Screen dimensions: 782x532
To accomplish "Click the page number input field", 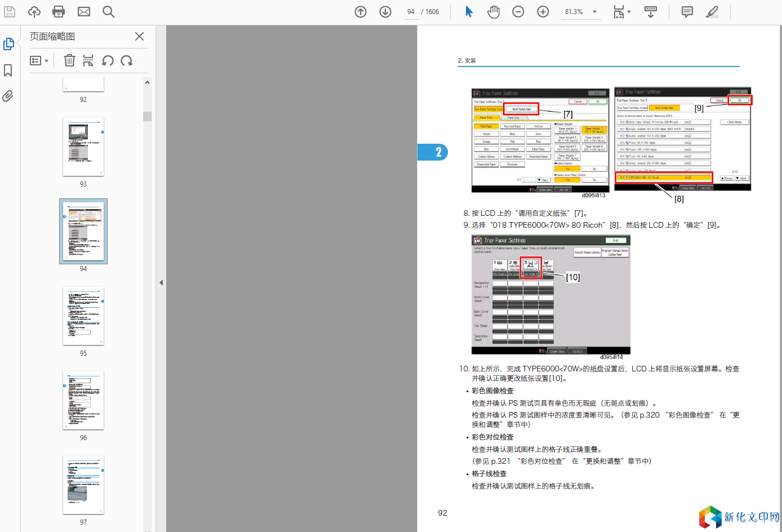I will click(x=411, y=12).
